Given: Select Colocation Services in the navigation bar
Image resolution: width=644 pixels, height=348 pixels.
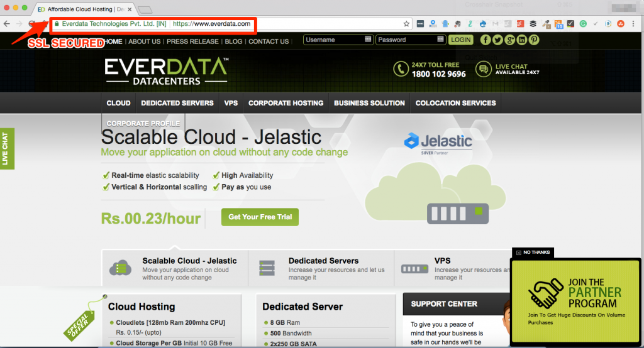Looking at the screenshot, I should (455, 103).
